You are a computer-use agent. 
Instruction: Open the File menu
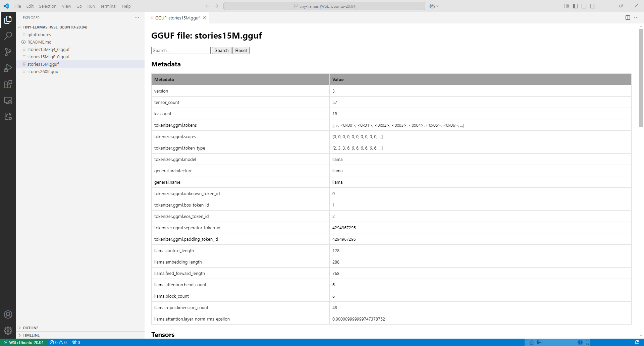[x=18, y=6]
